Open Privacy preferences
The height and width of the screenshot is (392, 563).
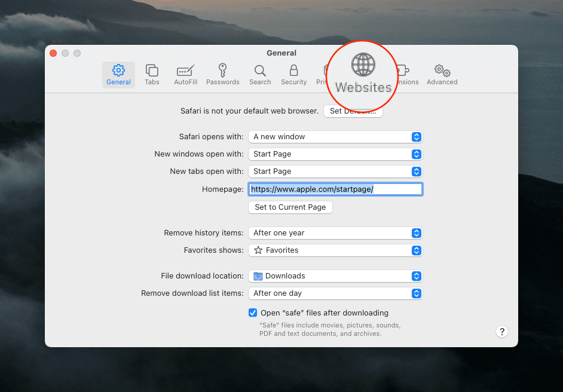tap(326, 73)
